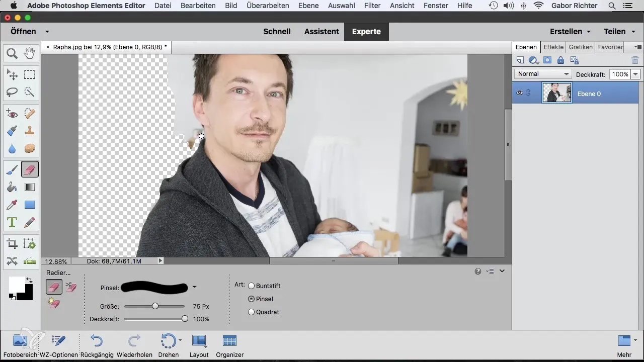Lock all pixels of the layer
Screen dimensions: 644x362
click(560, 60)
